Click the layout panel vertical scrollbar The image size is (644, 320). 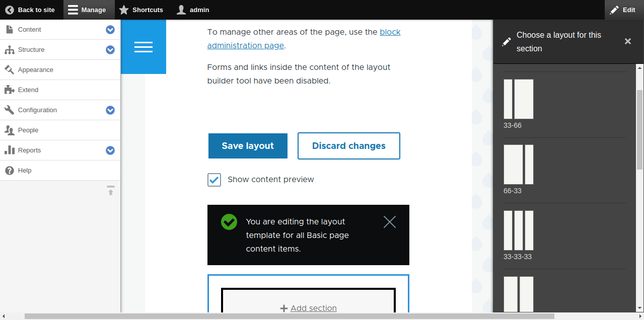pos(640,130)
